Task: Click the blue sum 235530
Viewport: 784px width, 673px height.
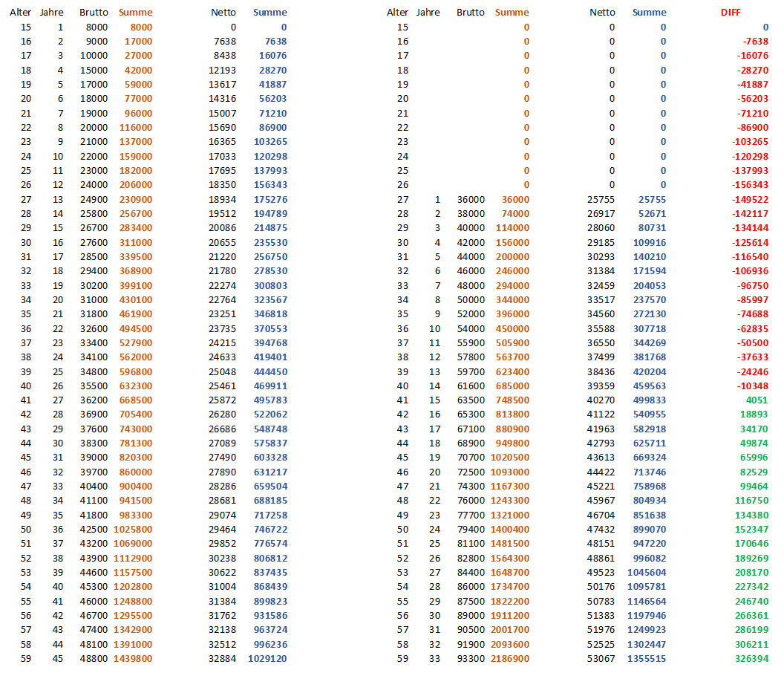Action: pyautogui.click(x=270, y=242)
